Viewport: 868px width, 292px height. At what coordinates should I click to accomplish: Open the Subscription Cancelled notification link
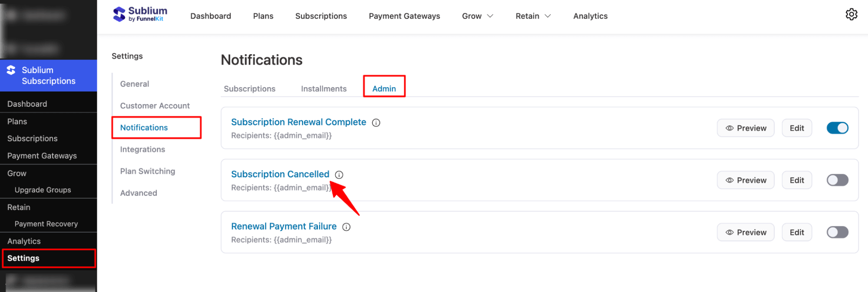(280, 174)
